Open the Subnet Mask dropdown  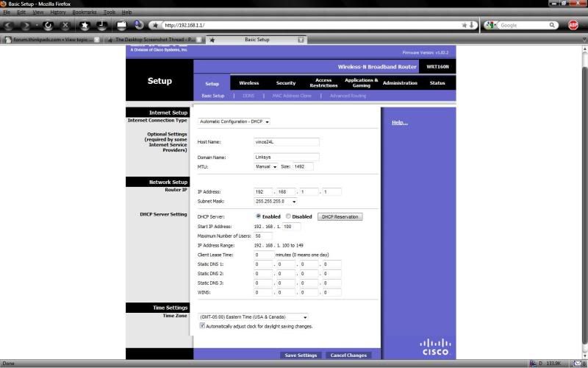coord(276,201)
